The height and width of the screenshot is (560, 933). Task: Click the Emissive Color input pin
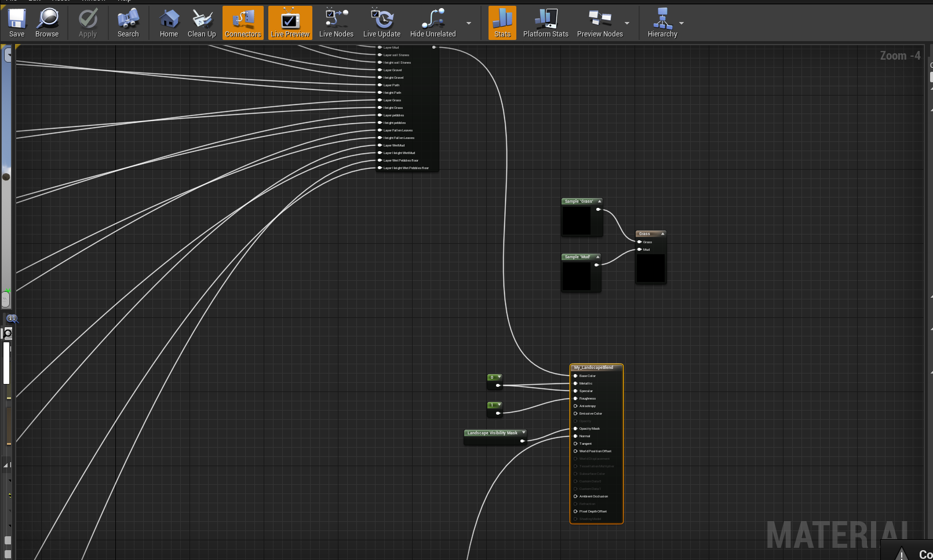tap(575, 413)
